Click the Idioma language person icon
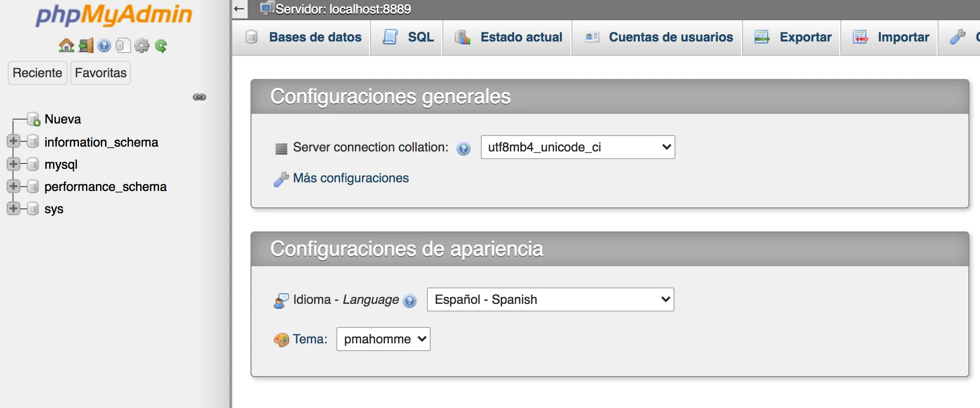The height and width of the screenshot is (408, 980). tap(281, 300)
